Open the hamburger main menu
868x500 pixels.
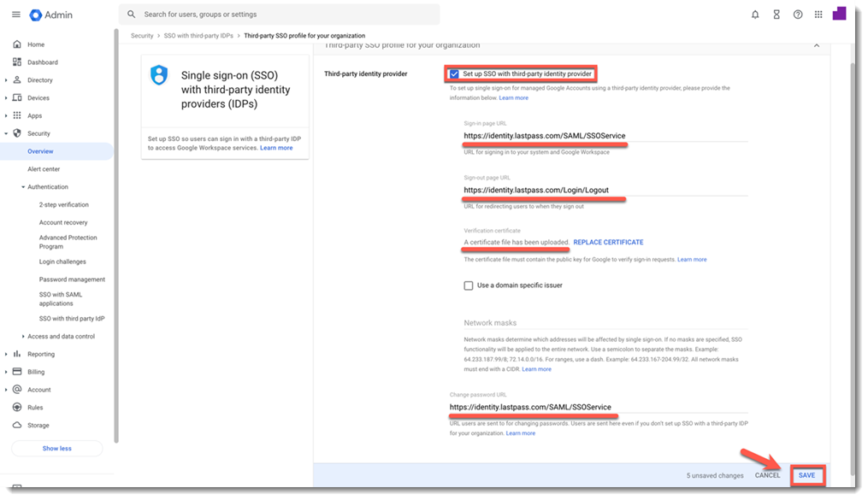pos(16,15)
